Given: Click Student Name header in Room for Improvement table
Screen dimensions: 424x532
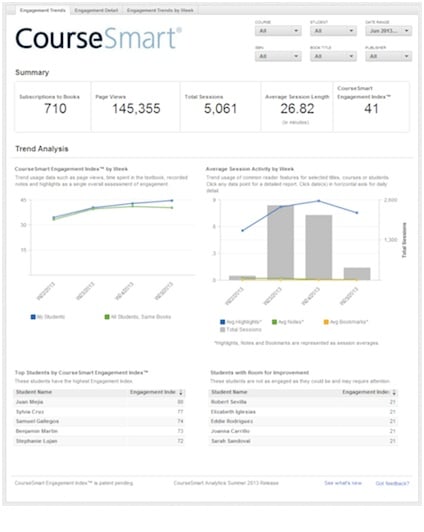Looking at the screenshot, I should tap(229, 392).
